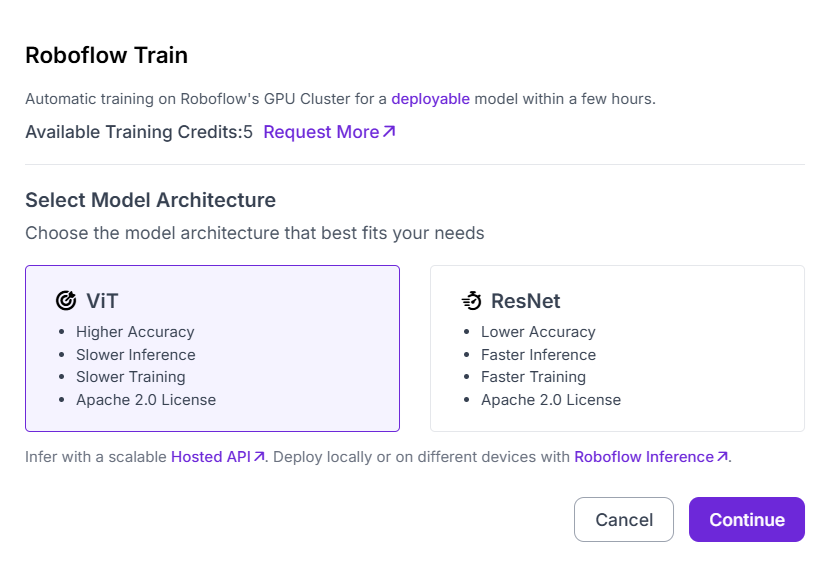Click the external arrow icon after Hosted API

pos(259,457)
